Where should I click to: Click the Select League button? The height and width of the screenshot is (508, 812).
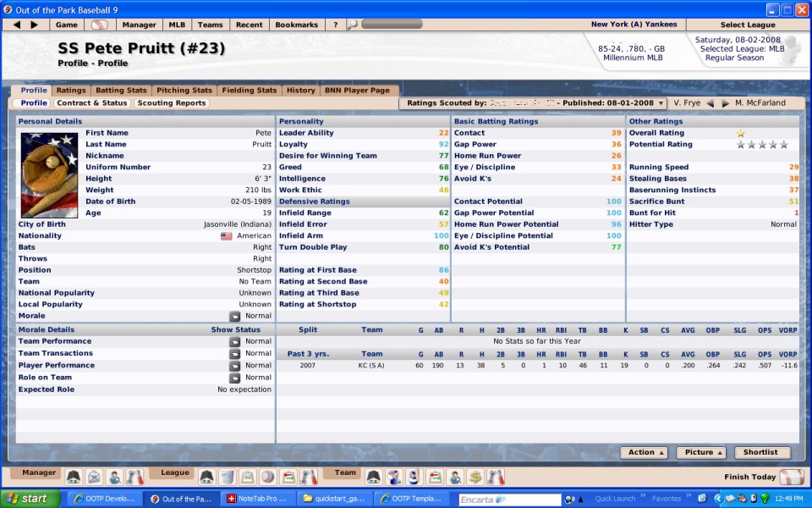pos(748,25)
